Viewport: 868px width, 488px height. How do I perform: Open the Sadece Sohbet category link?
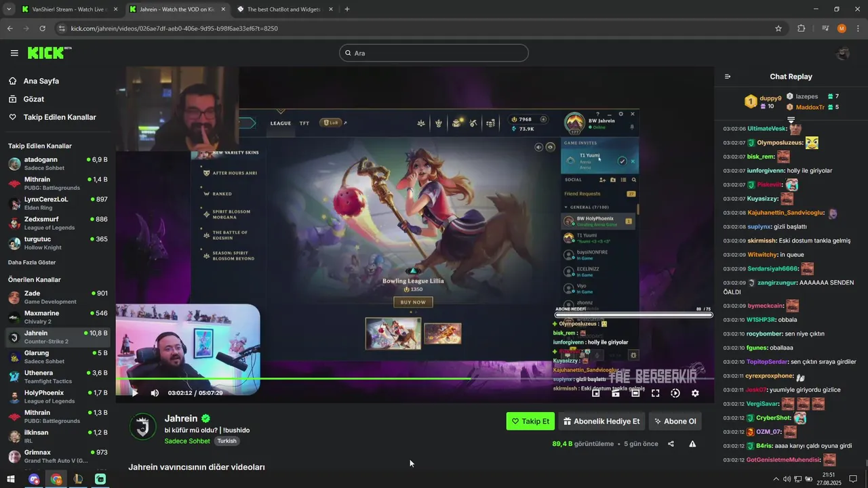(187, 441)
